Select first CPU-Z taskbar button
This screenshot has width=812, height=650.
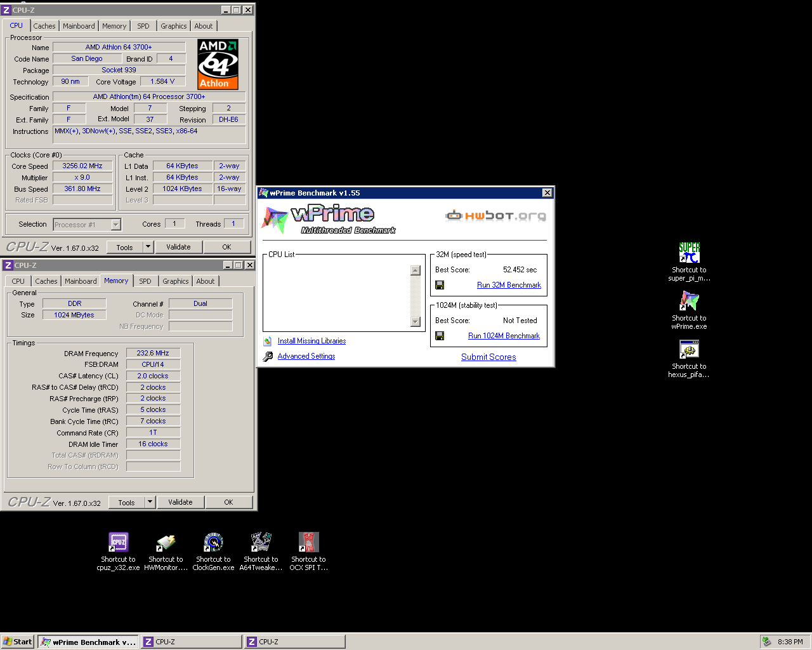191,642
